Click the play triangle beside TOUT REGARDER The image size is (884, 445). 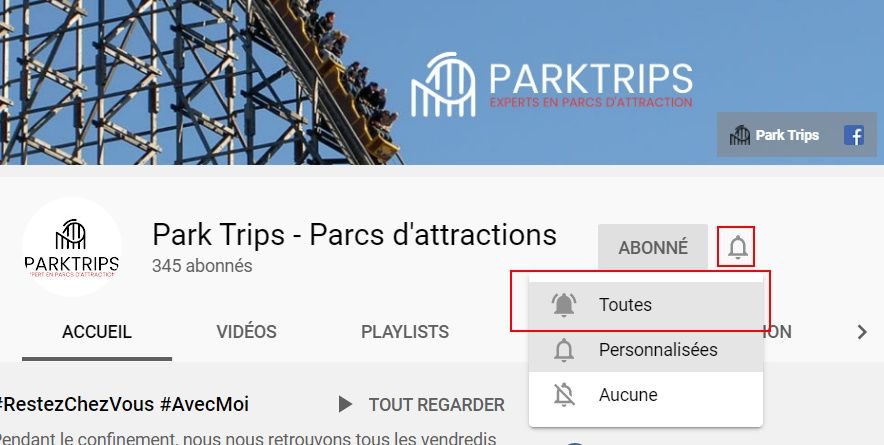coord(345,404)
